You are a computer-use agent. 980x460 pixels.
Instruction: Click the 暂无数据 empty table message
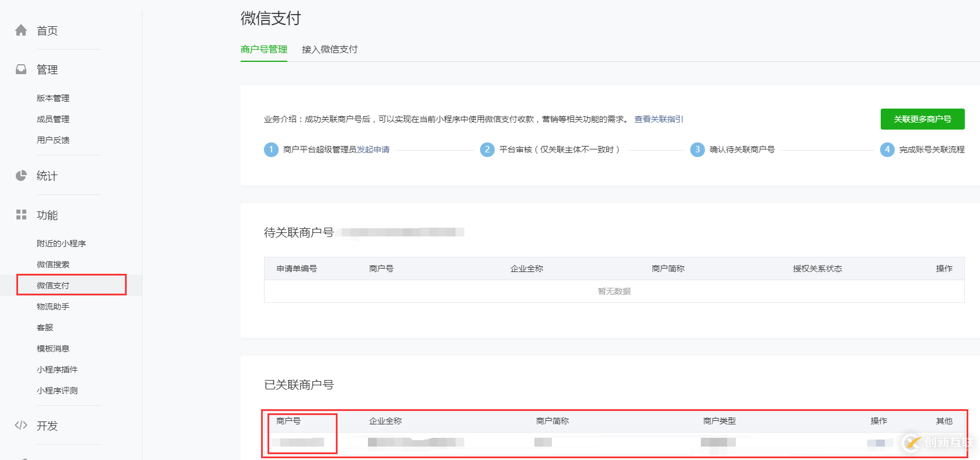[x=614, y=291]
